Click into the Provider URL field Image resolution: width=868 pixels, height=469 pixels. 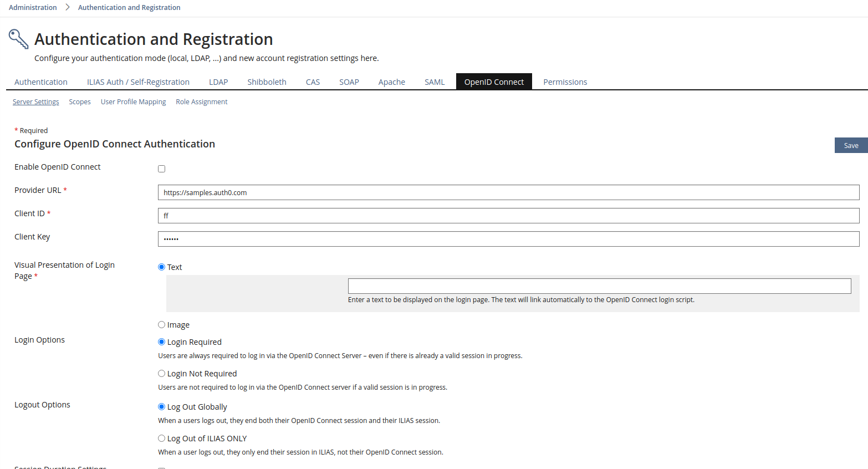tap(508, 193)
